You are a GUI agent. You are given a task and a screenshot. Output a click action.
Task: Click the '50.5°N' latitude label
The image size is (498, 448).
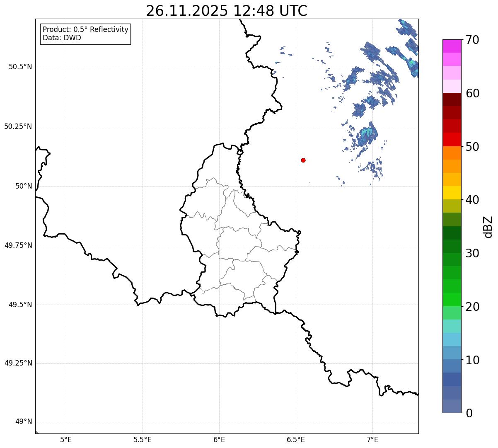(20, 67)
